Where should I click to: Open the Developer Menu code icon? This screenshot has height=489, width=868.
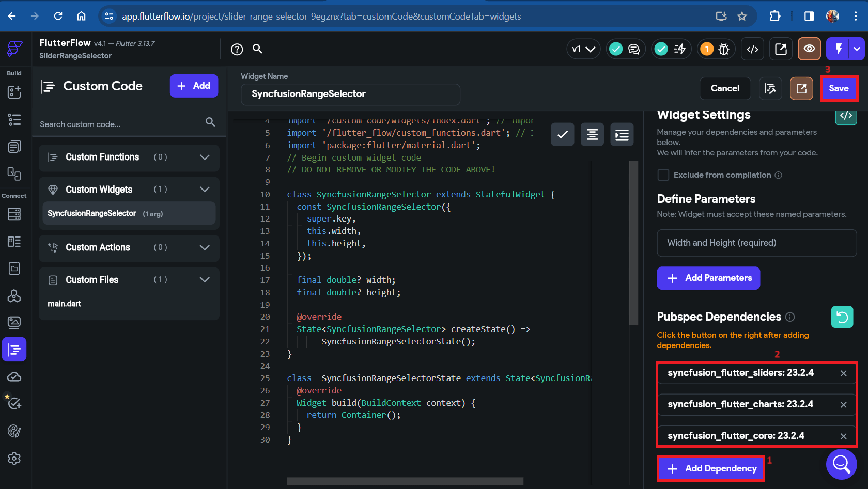753,49
